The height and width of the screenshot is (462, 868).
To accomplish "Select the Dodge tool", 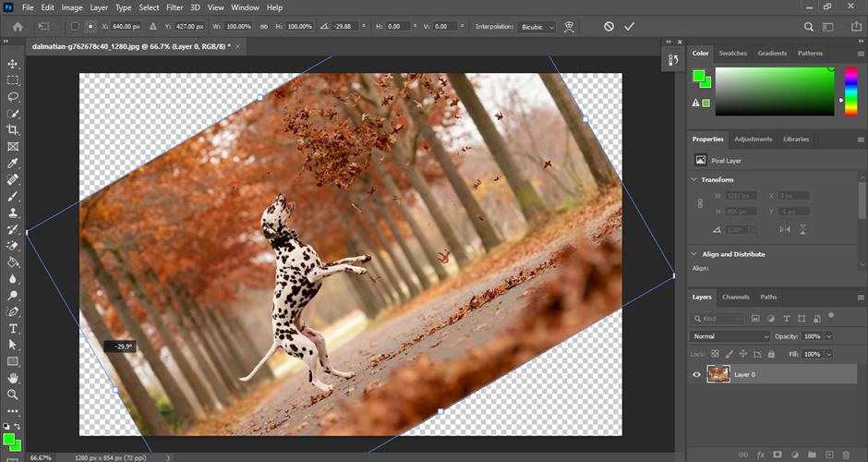I will 12,296.
